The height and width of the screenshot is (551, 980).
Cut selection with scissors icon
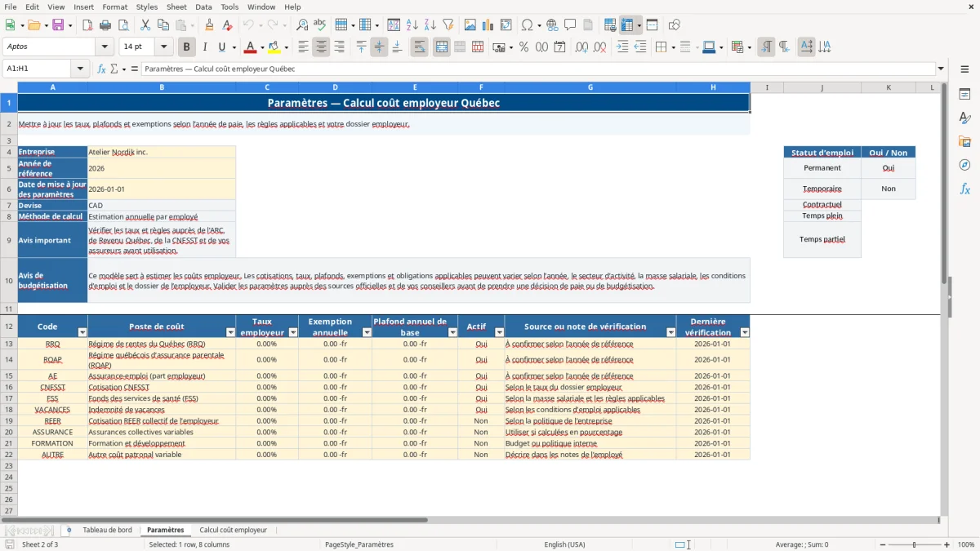(145, 25)
